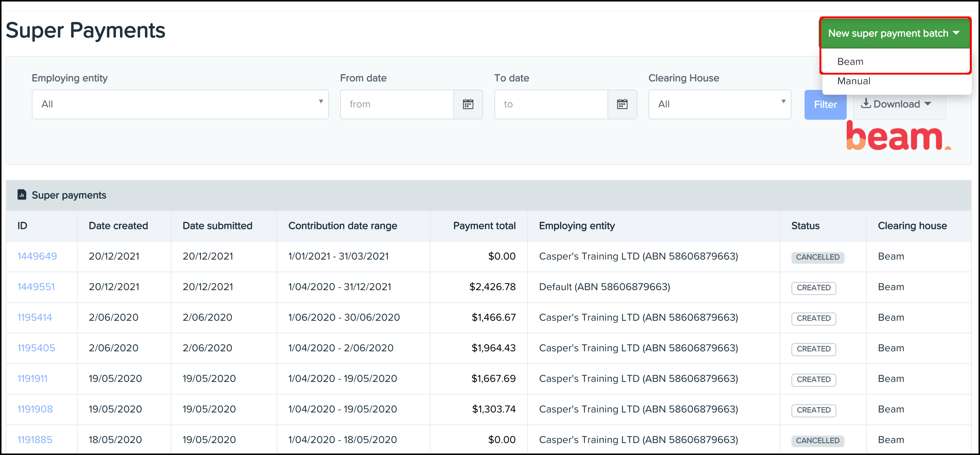980x455 pixels.
Task: Click the Filter button
Action: [825, 104]
